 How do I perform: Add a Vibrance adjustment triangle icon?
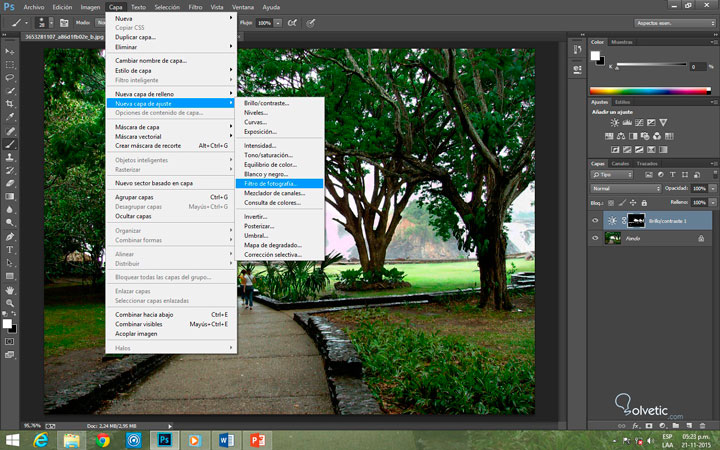[663, 123]
